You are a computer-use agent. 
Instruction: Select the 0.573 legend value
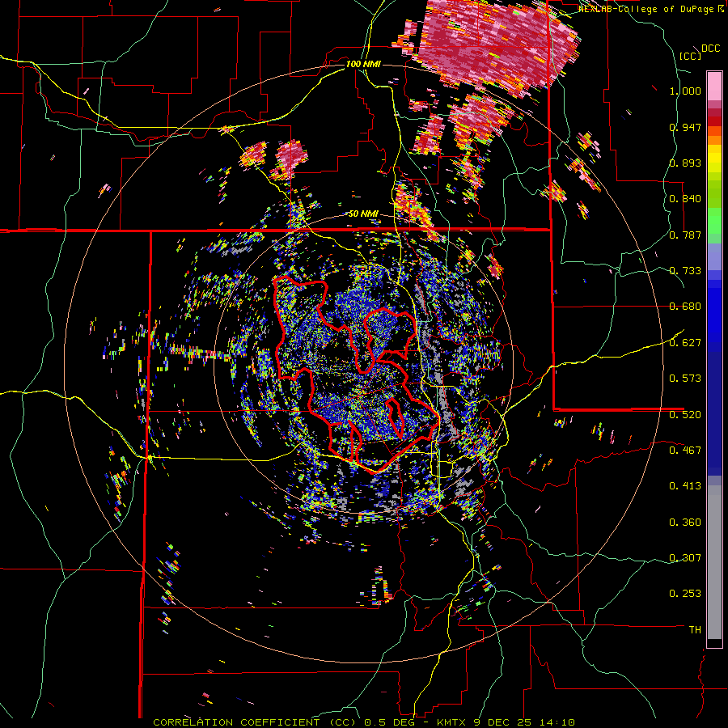point(685,379)
